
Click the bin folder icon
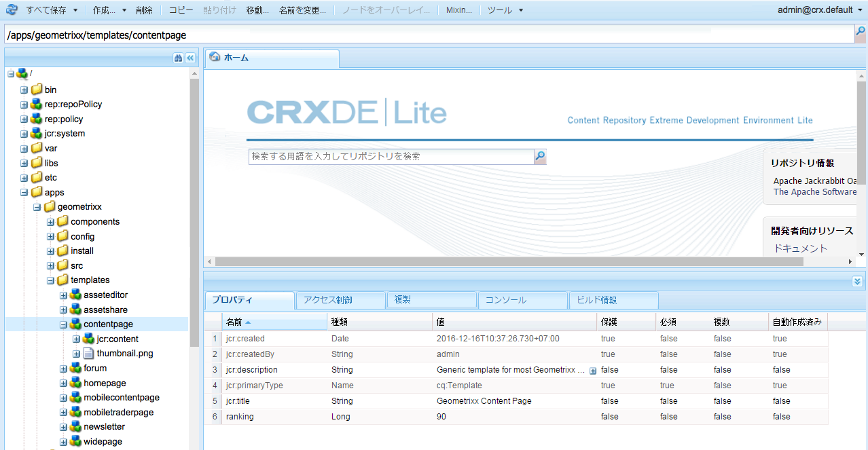(x=36, y=89)
